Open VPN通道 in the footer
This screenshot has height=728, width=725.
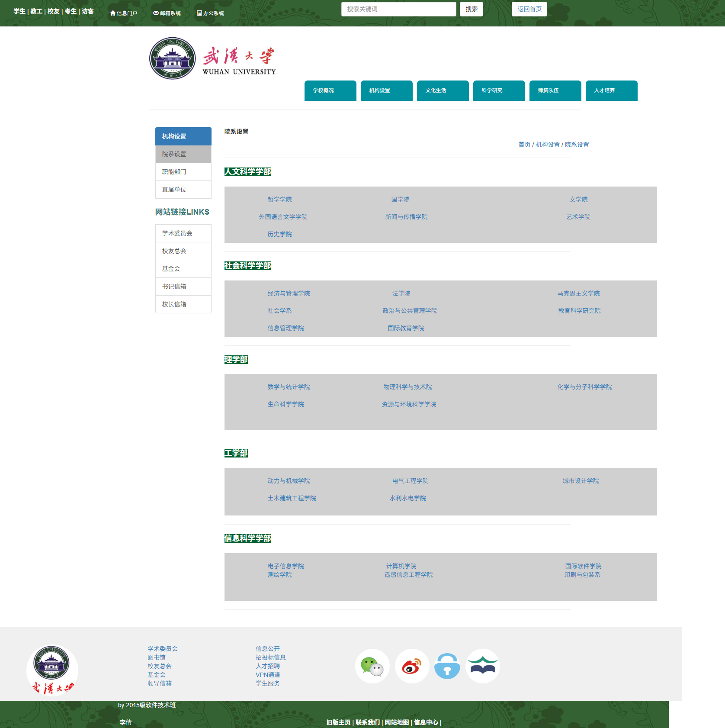(268, 675)
